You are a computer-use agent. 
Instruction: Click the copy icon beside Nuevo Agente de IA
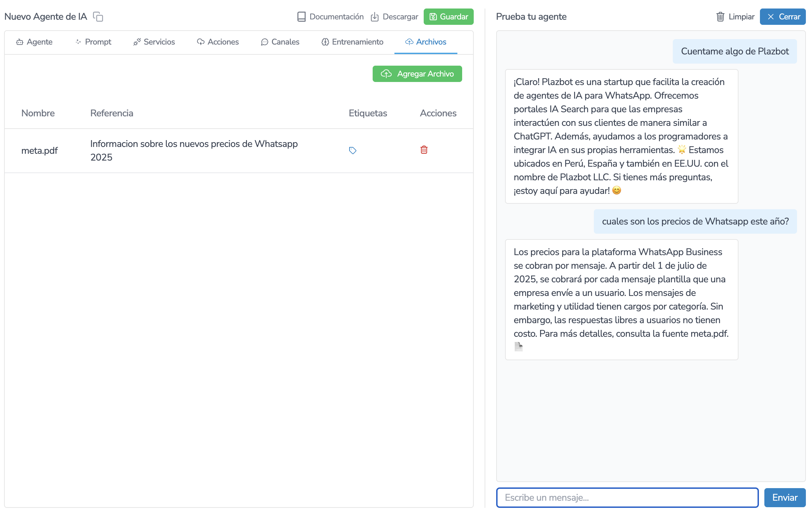point(98,17)
